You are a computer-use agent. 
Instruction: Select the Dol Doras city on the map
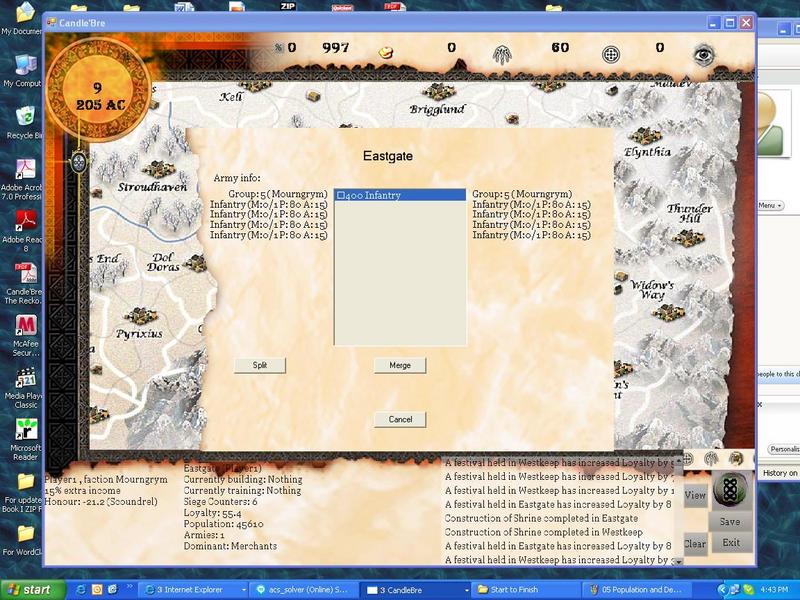tap(196, 263)
